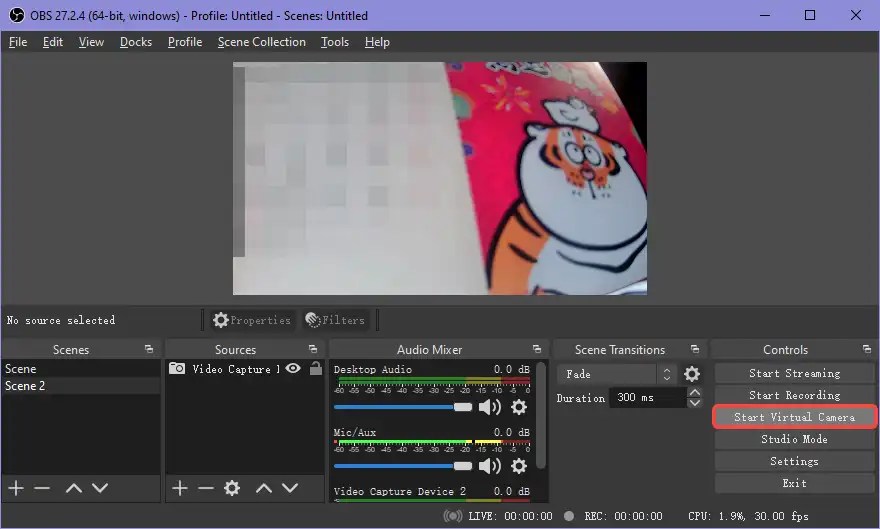The image size is (880, 529).
Task: Move source up in Sources list
Action: (264, 488)
